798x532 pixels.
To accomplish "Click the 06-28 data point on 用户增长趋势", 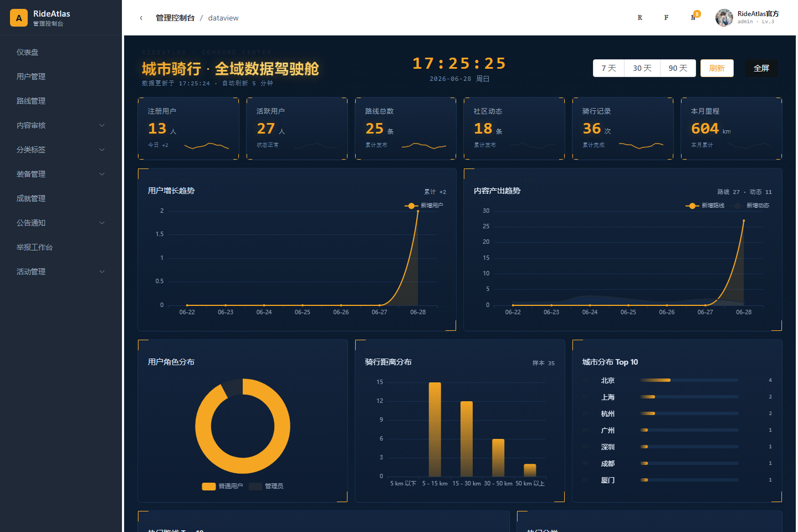I will (x=418, y=211).
